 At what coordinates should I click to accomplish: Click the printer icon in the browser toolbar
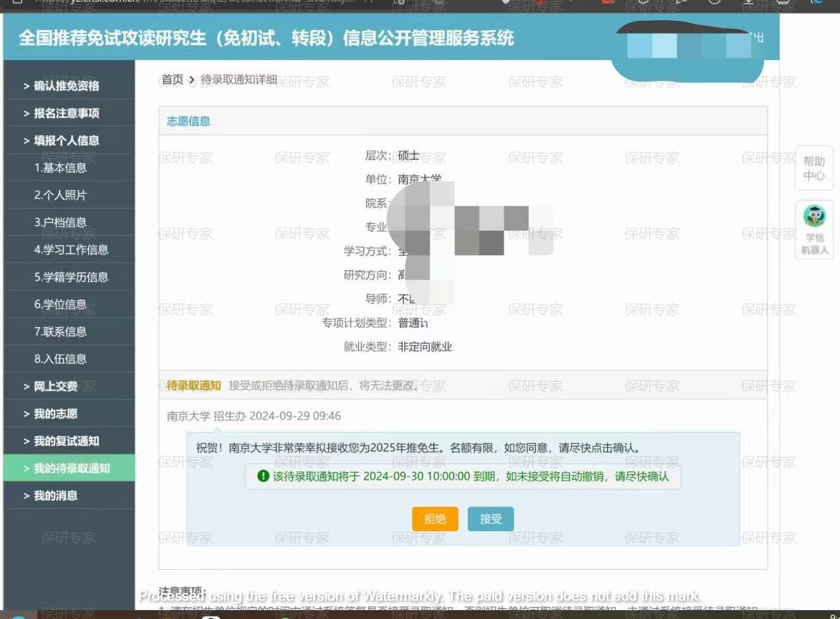click(x=784, y=3)
